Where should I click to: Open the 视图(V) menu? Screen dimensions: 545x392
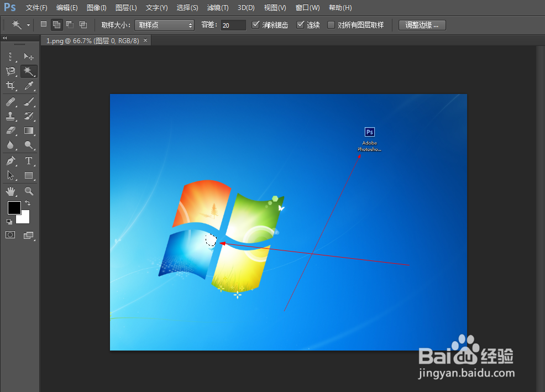point(275,8)
